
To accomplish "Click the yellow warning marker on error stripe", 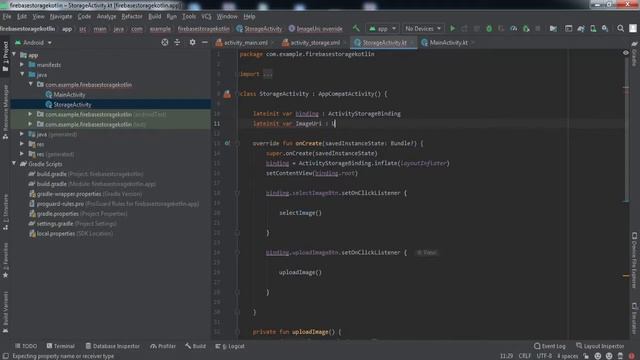I will (626, 276).
